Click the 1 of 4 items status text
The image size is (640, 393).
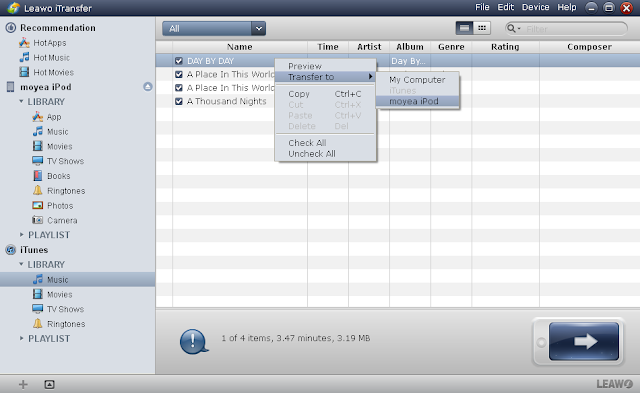296,338
